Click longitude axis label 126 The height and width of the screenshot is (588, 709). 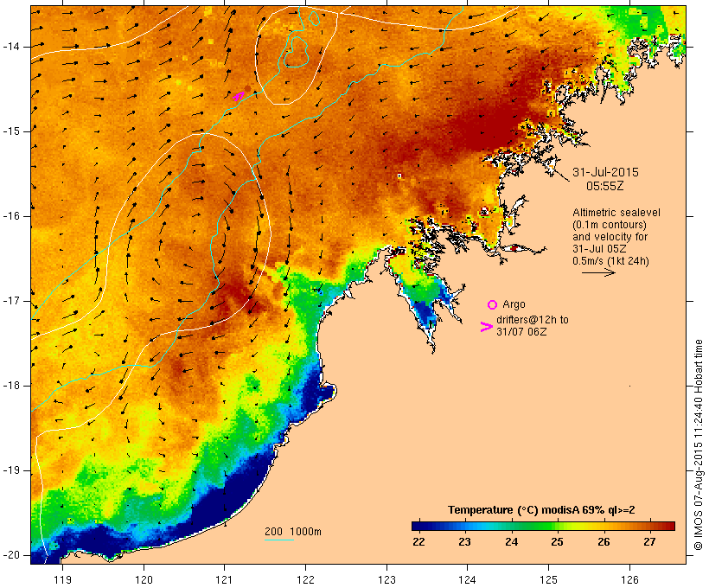coord(629,579)
